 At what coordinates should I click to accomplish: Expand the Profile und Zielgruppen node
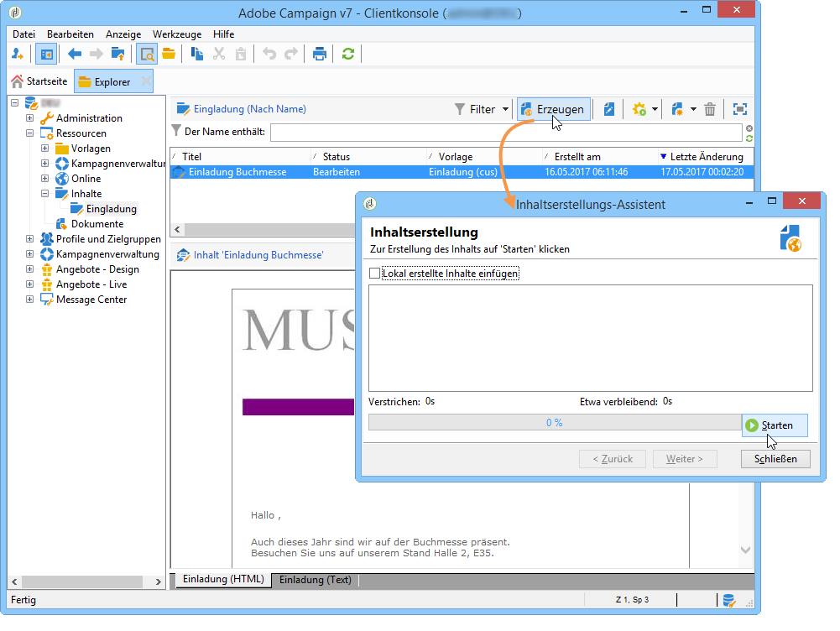(x=30, y=239)
